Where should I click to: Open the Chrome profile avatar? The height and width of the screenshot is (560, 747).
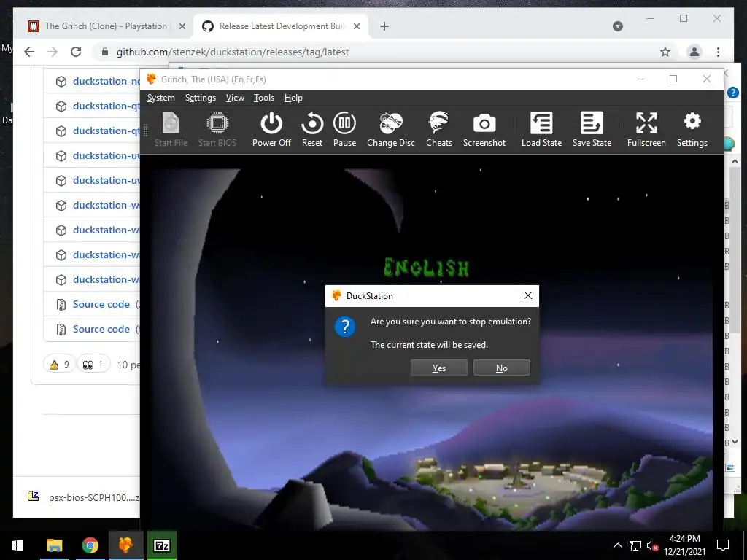(694, 52)
